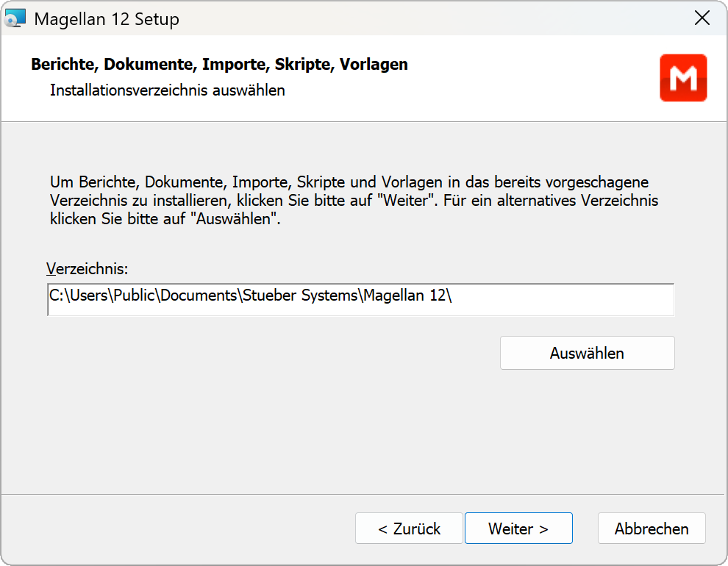Click the 'Installationsverzeichnis auswählen' subtitle
Viewport: 728px width, 566px height.
(x=167, y=90)
